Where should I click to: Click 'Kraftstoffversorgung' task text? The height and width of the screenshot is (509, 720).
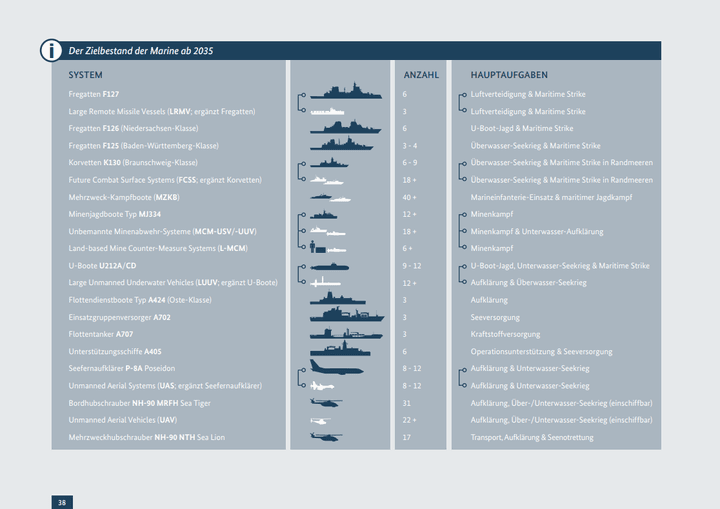coord(505,334)
